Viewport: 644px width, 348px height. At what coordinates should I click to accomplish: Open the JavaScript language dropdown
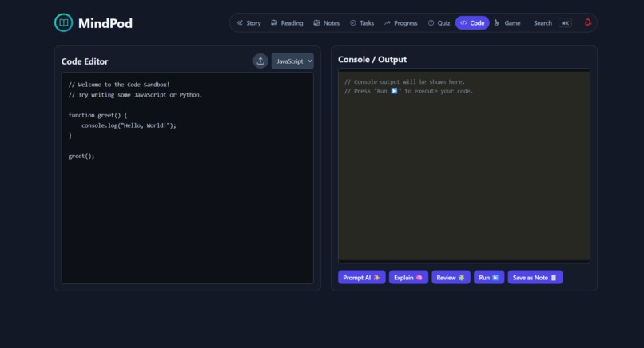click(292, 61)
